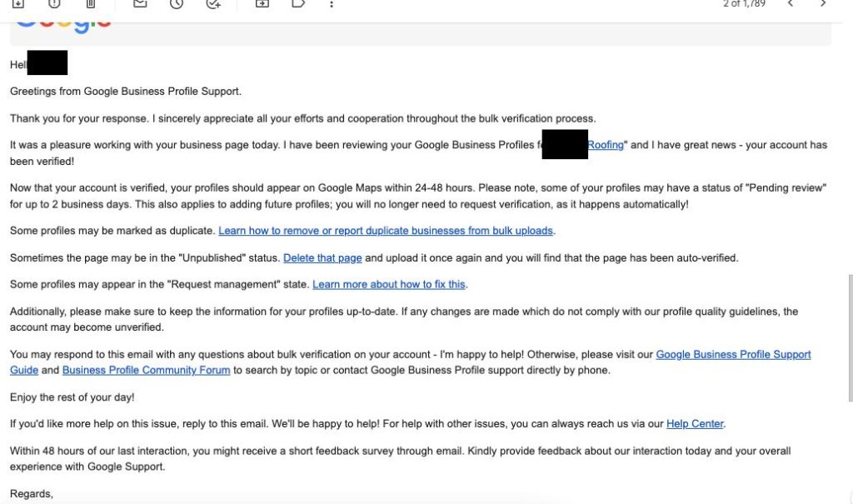Report this email as spam
The width and height of the screenshot is (853, 504).
(x=54, y=3)
